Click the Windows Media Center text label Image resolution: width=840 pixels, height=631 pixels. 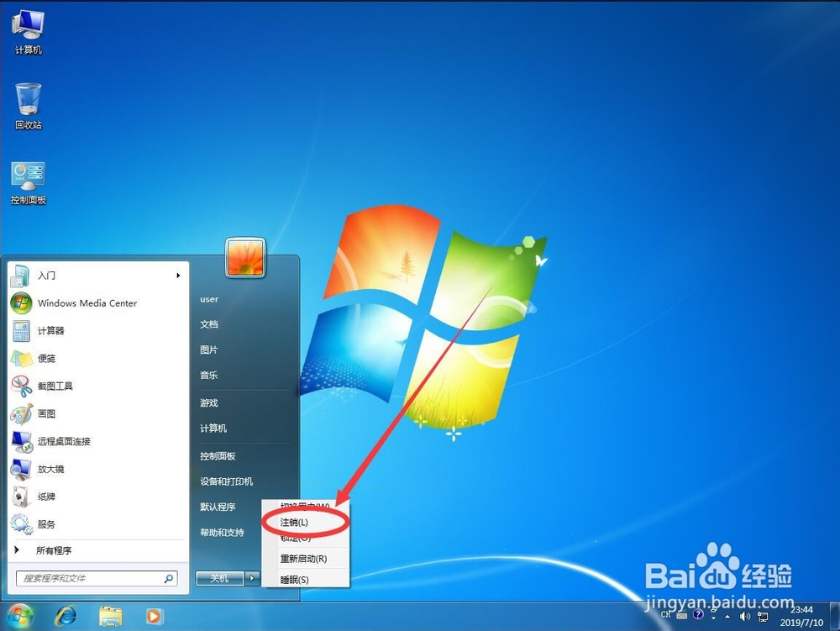click(x=87, y=303)
